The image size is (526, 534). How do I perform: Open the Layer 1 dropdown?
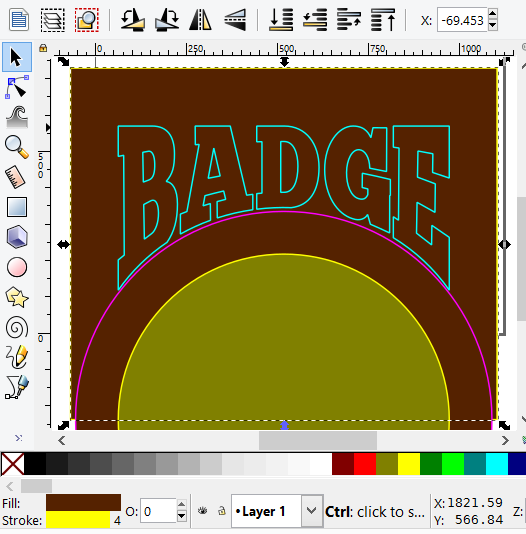point(311,511)
